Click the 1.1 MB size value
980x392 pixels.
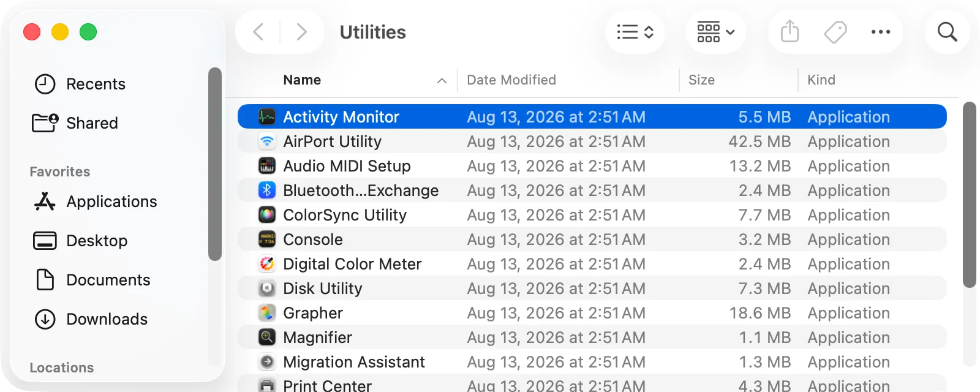pos(765,337)
